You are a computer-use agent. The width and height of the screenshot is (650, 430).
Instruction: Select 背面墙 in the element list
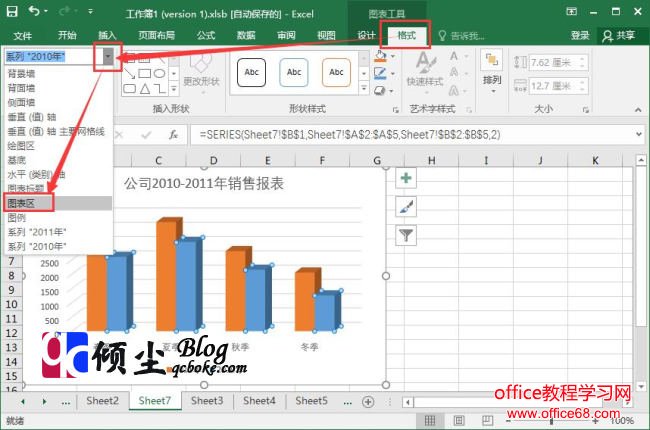click(x=21, y=88)
